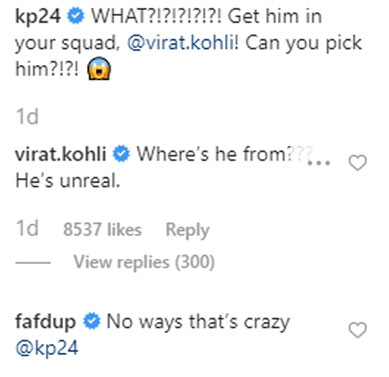Click the "No ways that's crazy" comment text
Screen dimensions: 389x377
click(x=198, y=322)
